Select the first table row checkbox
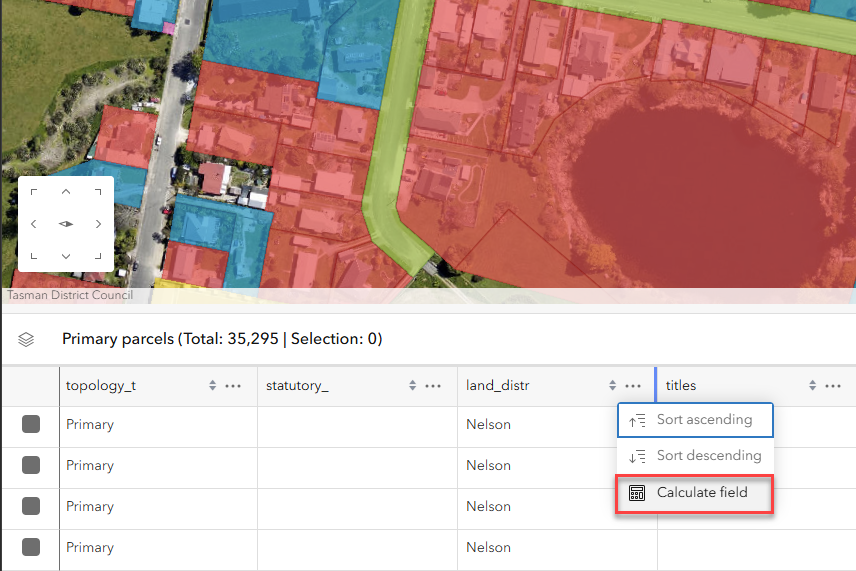Screen dimensions: 856x571 point(31,424)
